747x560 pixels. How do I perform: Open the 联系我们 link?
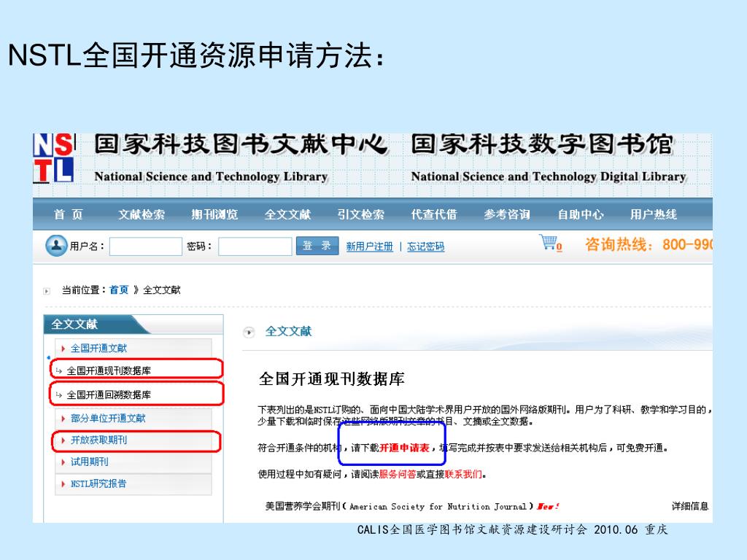463,474
